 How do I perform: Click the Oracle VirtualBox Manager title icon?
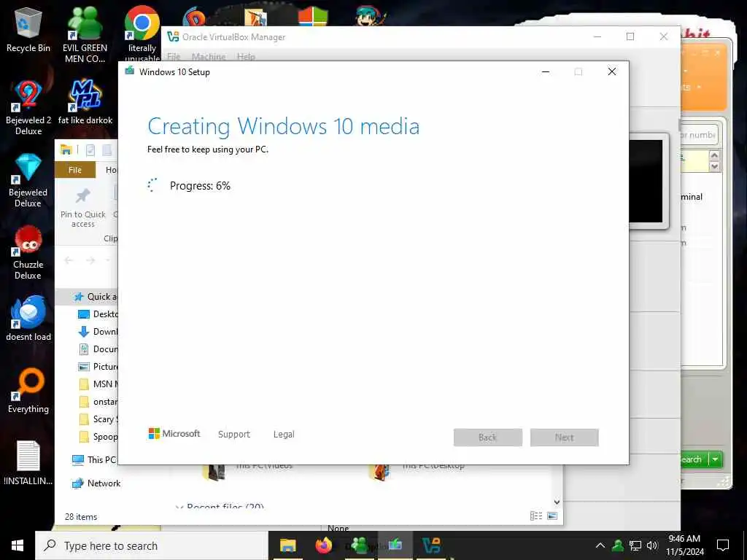pyautogui.click(x=173, y=36)
